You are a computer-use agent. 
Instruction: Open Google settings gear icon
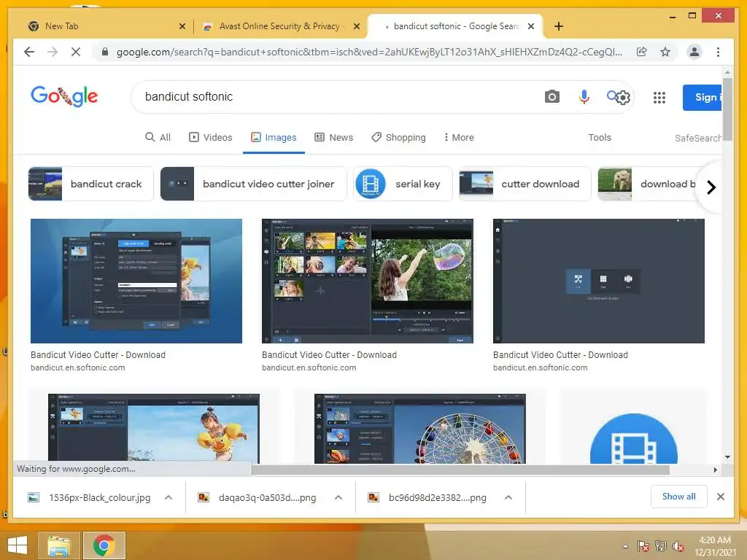point(623,98)
